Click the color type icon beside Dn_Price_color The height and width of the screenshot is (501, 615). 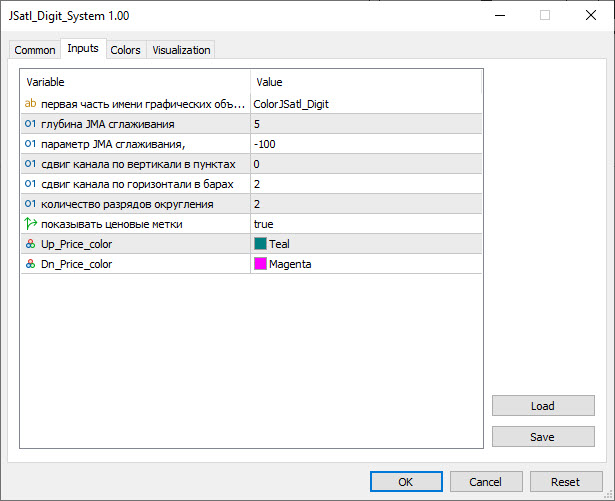30,264
